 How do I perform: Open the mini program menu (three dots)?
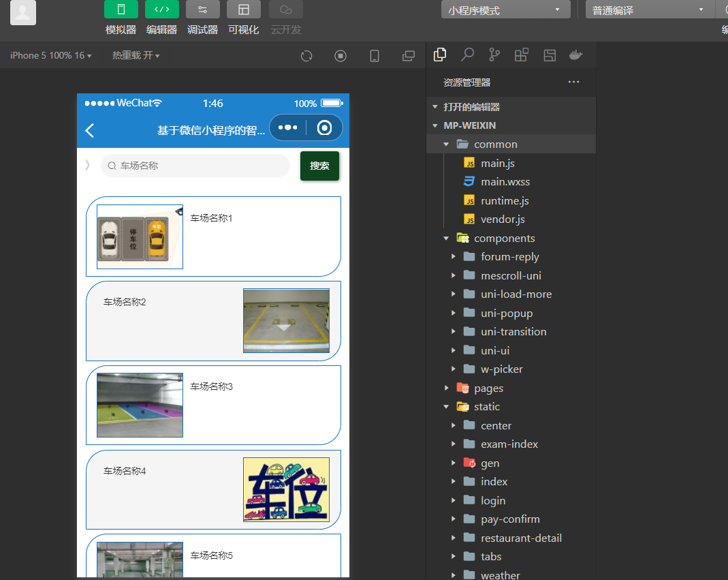(288, 127)
